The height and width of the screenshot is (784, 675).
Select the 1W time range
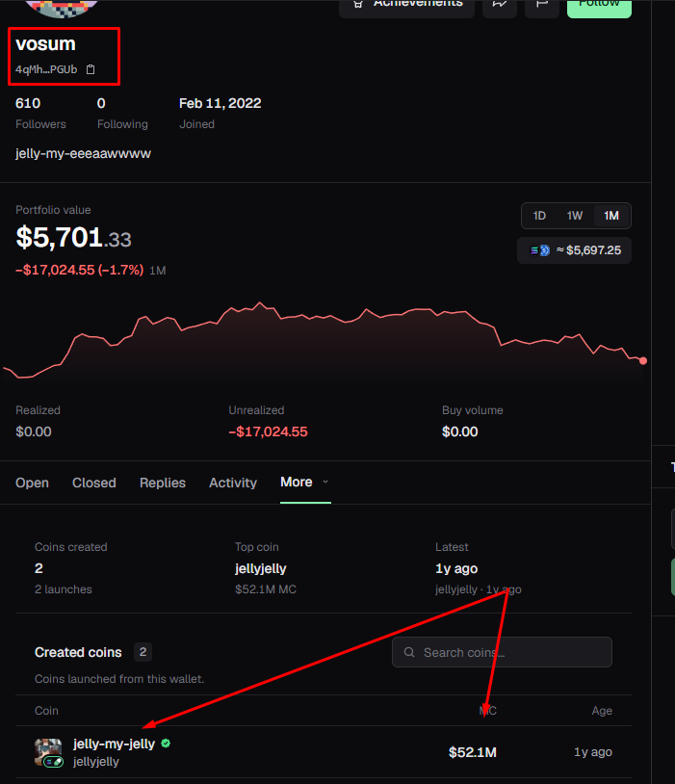[575, 216]
